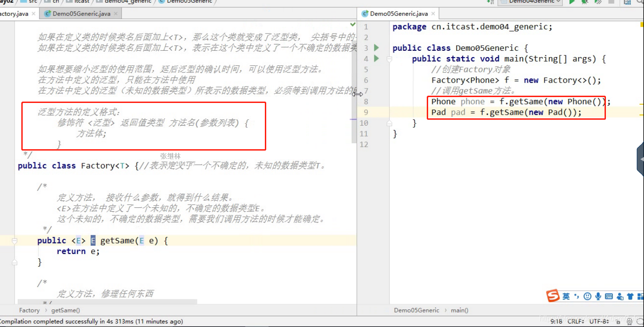Click the getSame() breadcrumb at editor bottom
The image size is (644, 327).
65,310
